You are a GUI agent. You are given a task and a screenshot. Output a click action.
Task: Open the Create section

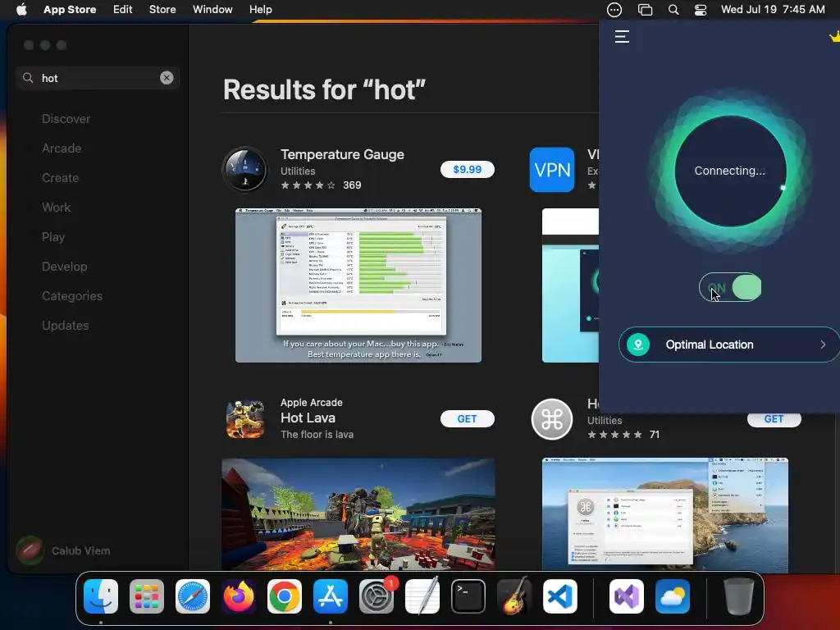pos(60,178)
